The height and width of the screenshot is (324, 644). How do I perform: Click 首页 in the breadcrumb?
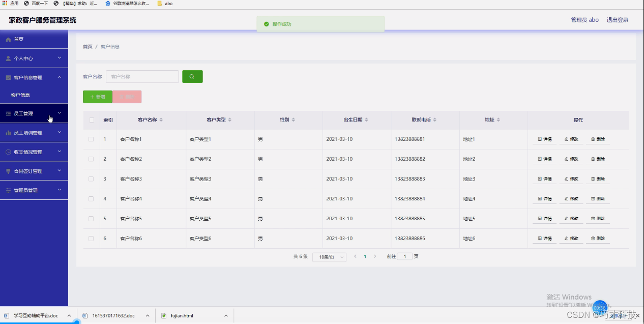click(x=87, y=47)
